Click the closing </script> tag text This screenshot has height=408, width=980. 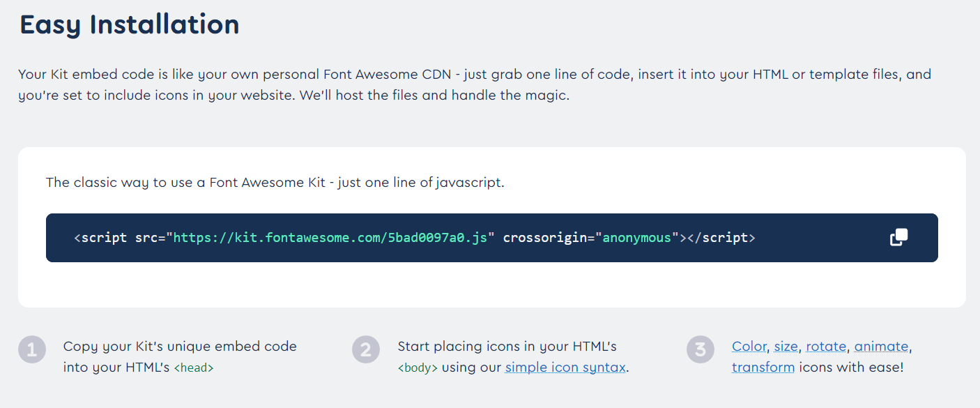tap(721, 238)
